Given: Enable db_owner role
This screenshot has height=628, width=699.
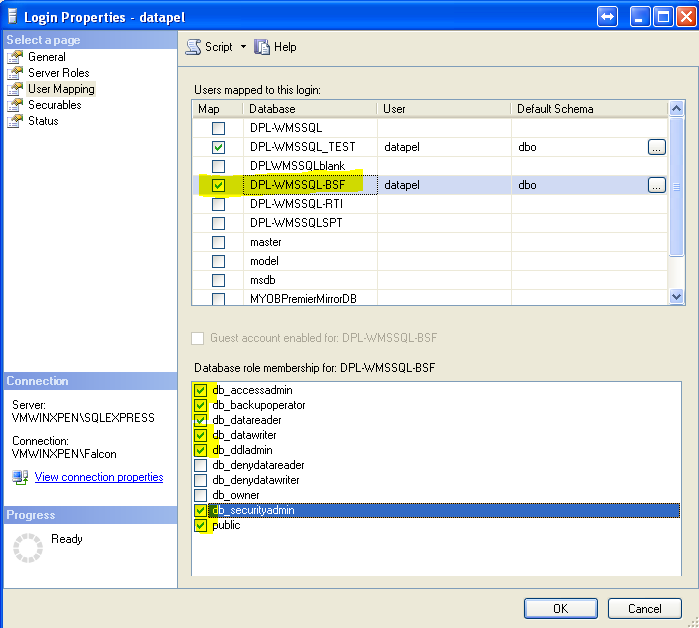Looking at the screenshot, I should tap(201, 495).
